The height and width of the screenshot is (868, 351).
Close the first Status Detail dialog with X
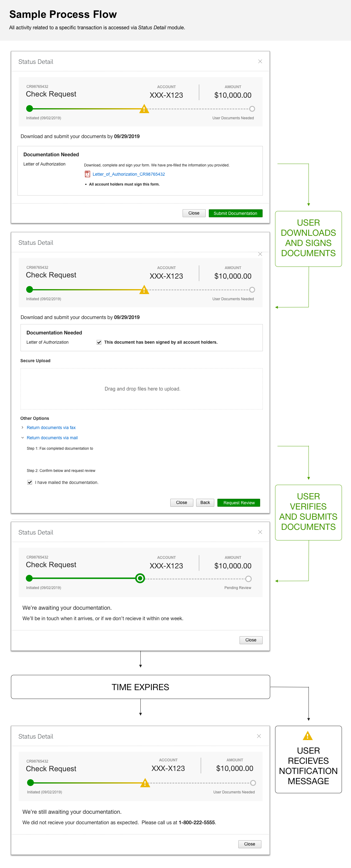[260, 61]
